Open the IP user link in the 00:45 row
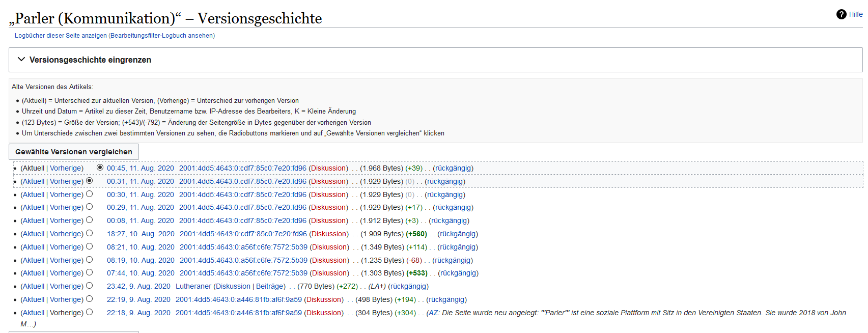Image resolution: width=868 pixels, height=333 pixels. coord(243,169)
